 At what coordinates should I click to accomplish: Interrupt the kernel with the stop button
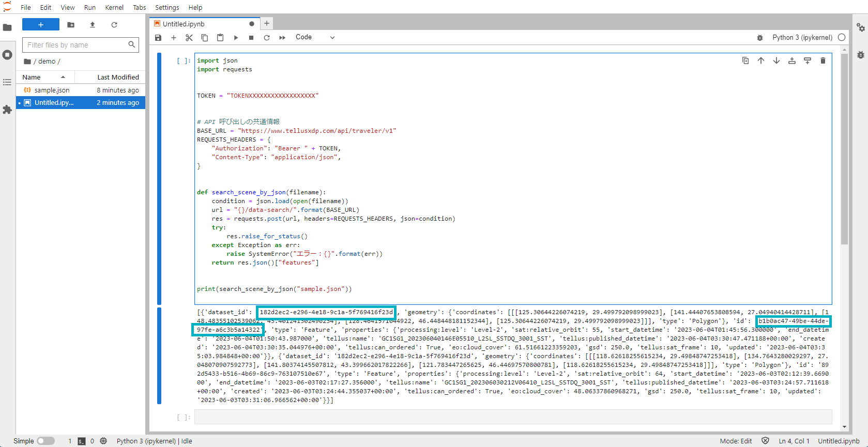click(251, 38)
